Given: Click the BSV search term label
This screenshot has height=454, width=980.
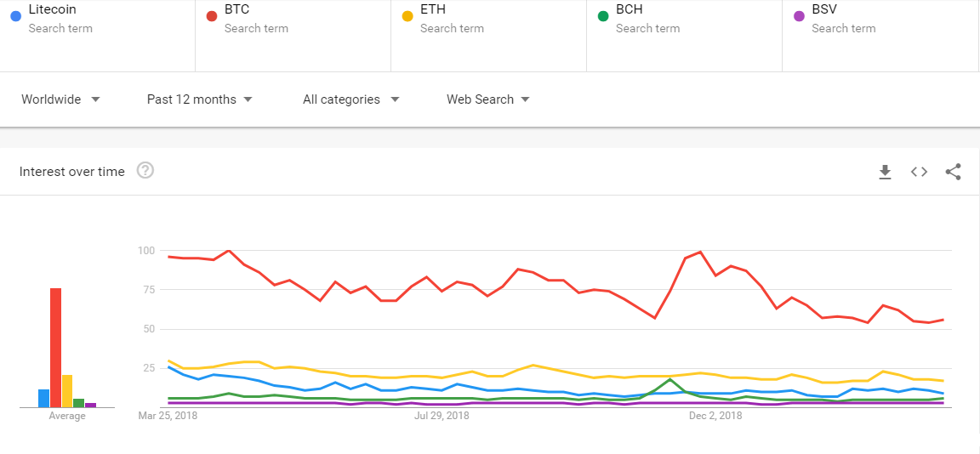Looking at the screenshot, I should 825,10.
